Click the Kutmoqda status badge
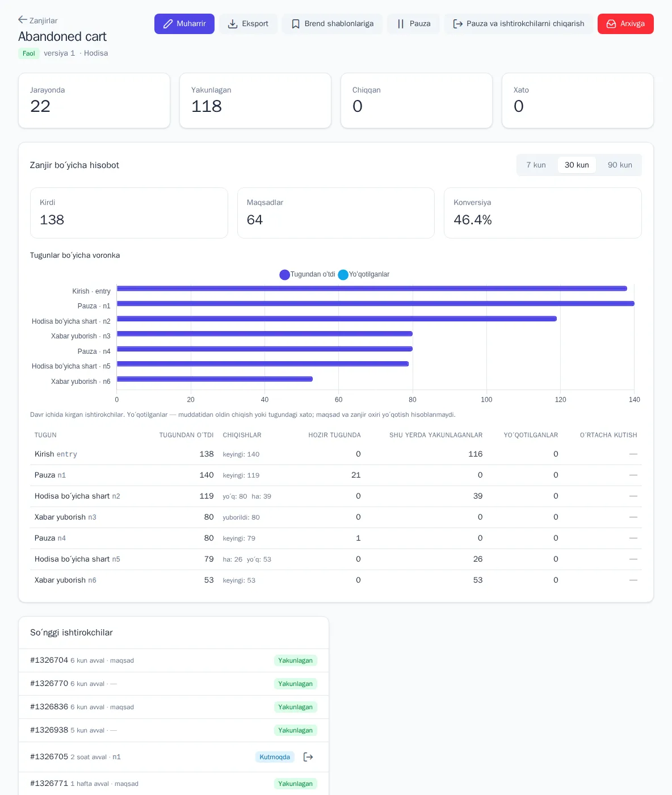The height and width of the screenshot is (795, 672). (x=275, y=757)
